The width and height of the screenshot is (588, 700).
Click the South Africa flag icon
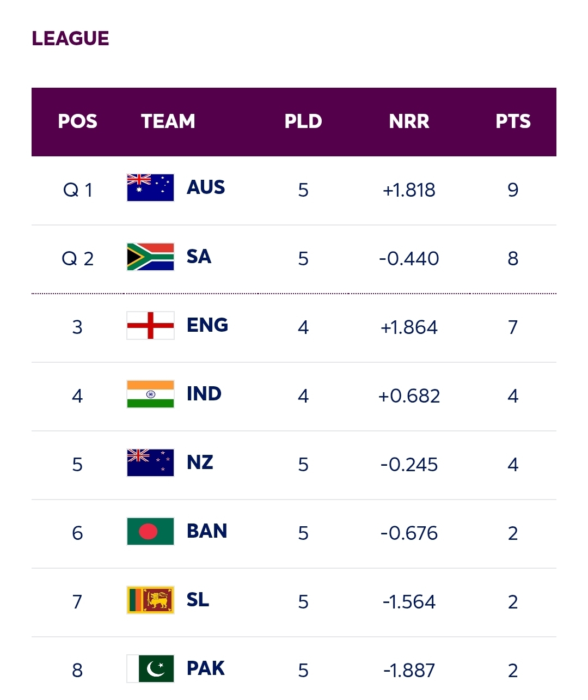[x=150, y=257]
